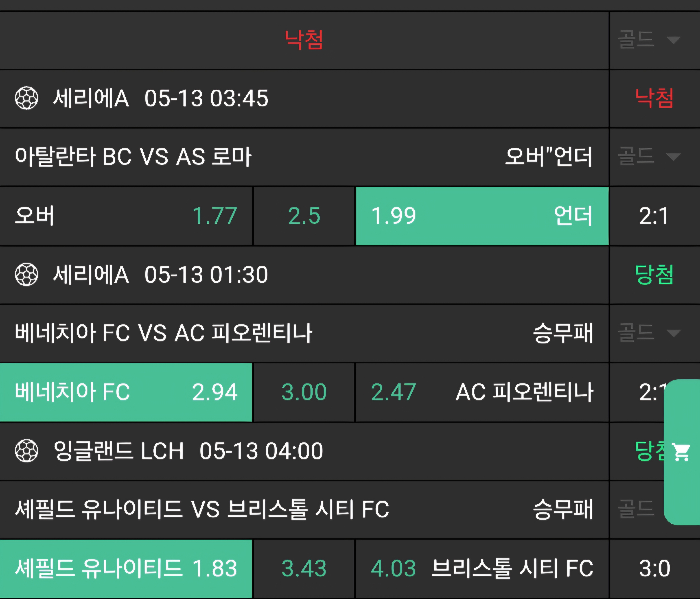Click soccer ball icon beside 세리에A 01:30

tap(27, 274)
